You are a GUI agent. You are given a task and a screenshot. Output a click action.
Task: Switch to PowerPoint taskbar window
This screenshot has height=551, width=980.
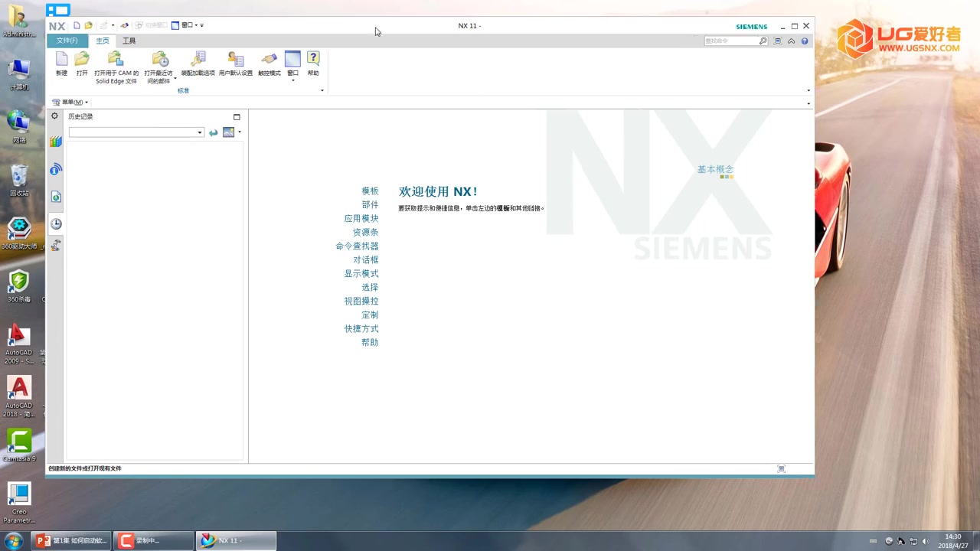tap(72, 541)
